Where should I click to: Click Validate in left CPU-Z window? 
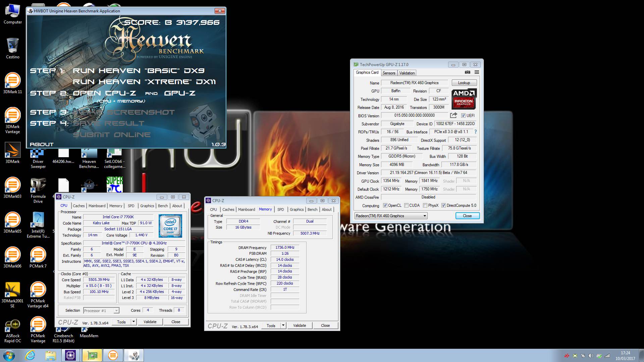[x=150, y=322]
